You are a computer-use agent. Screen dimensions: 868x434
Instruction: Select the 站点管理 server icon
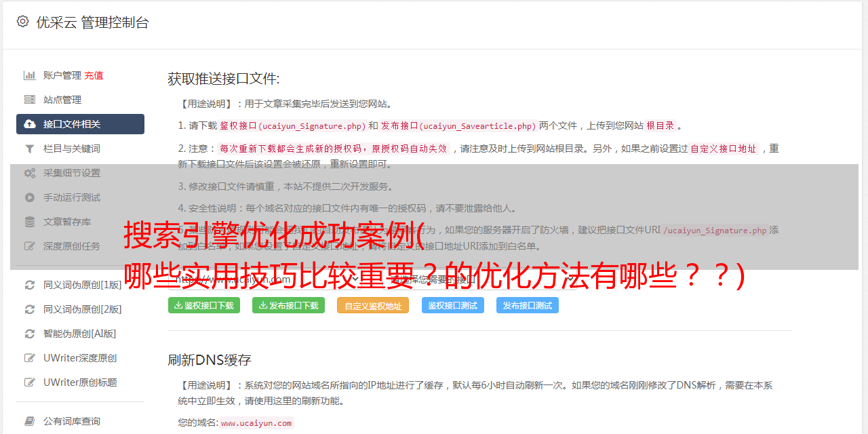click(30, 100)
